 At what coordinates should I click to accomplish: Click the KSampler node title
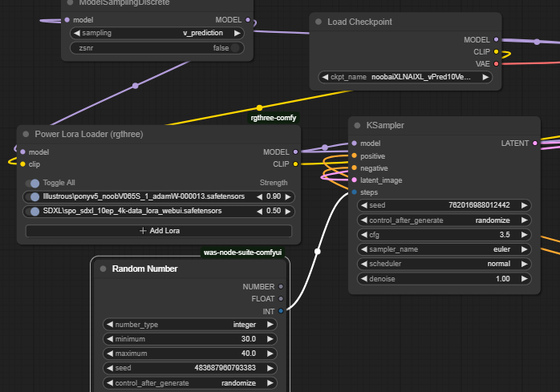[x=385, y=125]
